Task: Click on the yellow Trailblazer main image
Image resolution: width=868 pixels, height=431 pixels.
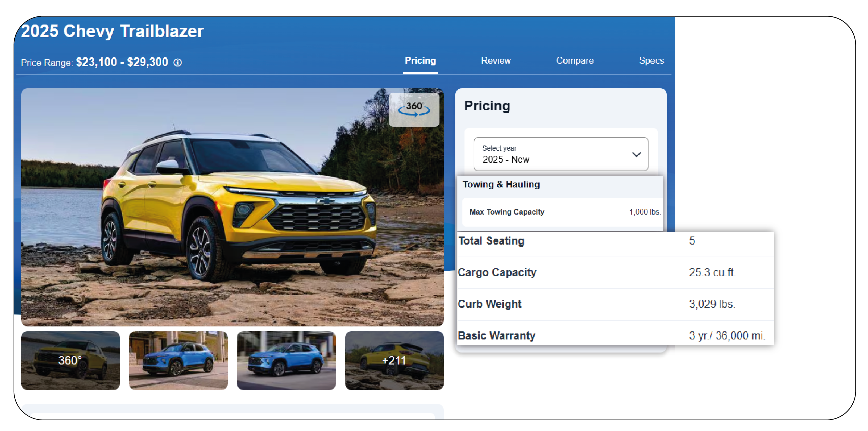Action: (x=233, y=208)
